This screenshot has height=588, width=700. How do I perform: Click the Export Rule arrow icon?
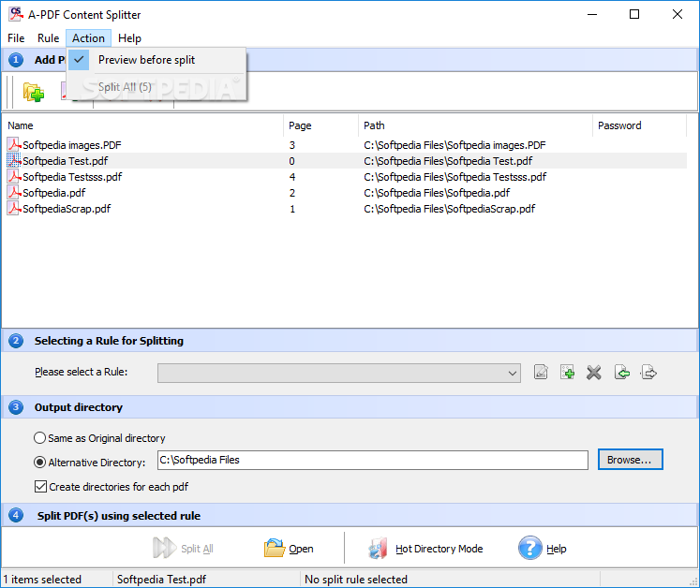pyautogui.click(x=648, y=372)
